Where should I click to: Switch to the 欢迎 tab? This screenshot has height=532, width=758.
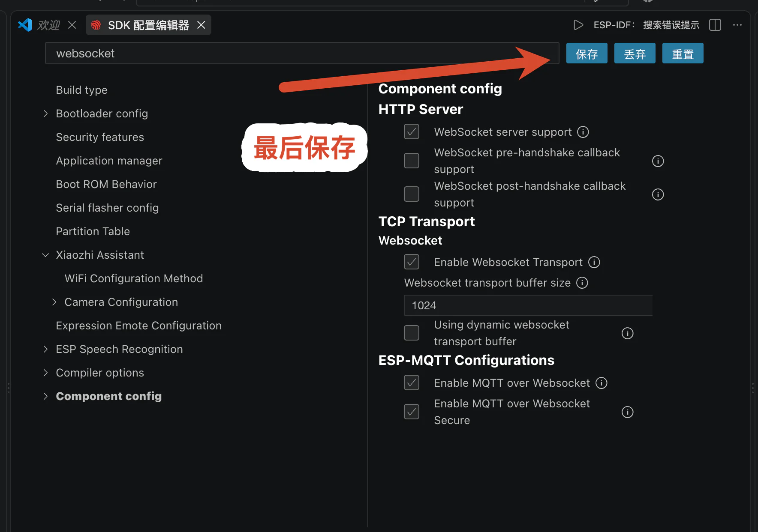pyautogui.click(x=48, y=25)
